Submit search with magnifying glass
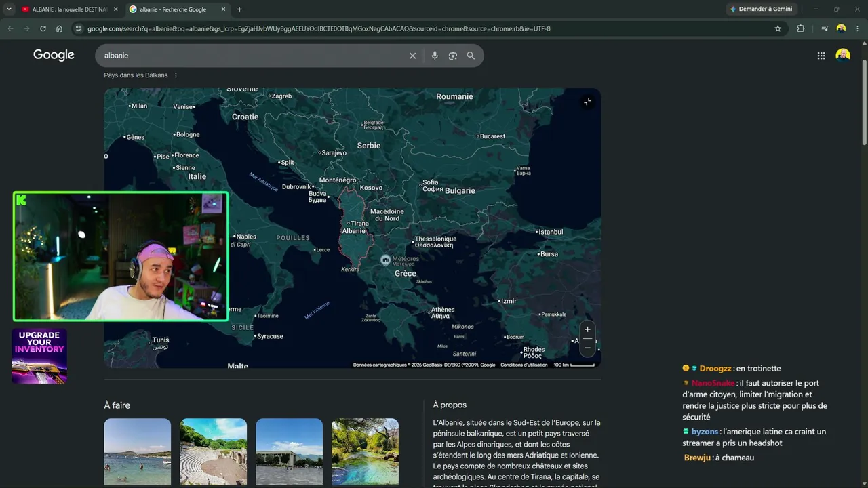This screenshot has width=868, height=488. pyautogui.click(x=471, y=56)
